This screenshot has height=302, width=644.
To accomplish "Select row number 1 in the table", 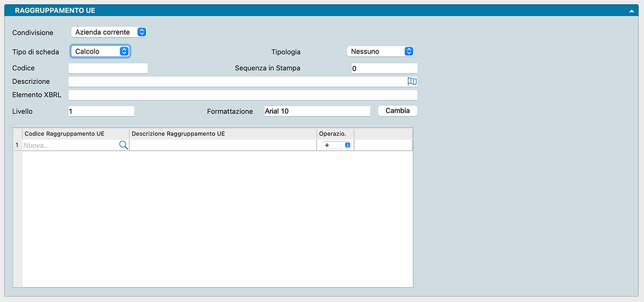I will 17,145.
